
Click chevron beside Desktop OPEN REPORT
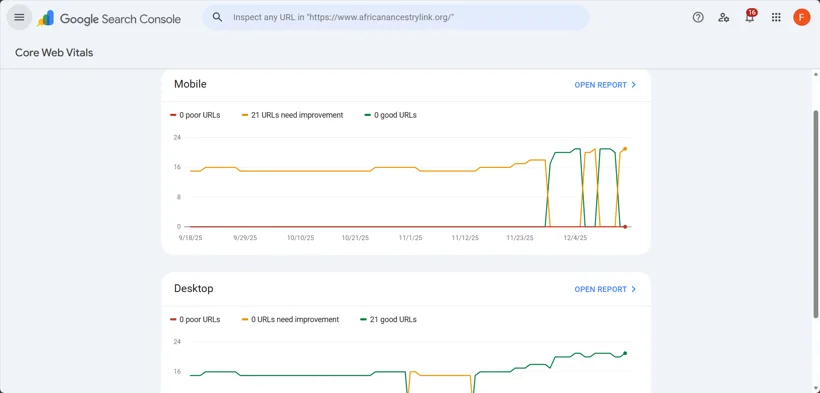[x=633, y=289]
